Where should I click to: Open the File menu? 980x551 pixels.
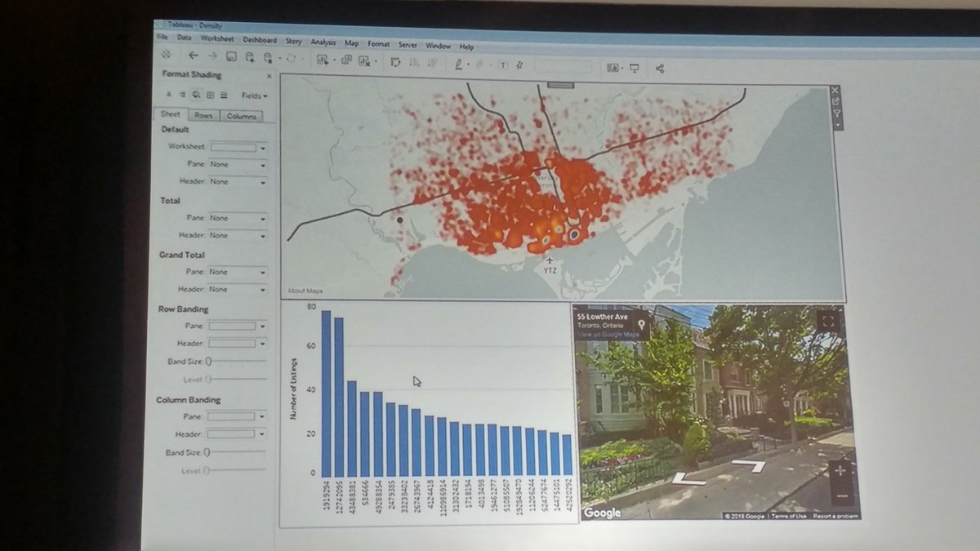[x=163, y=38]
